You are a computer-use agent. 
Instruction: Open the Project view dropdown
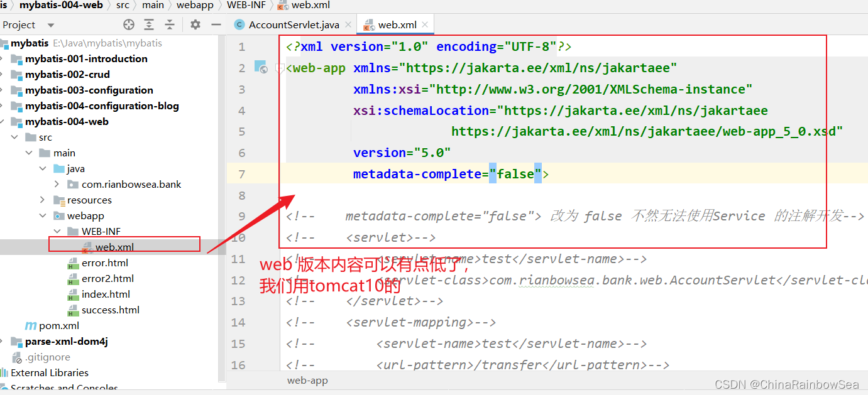(50, 25)
